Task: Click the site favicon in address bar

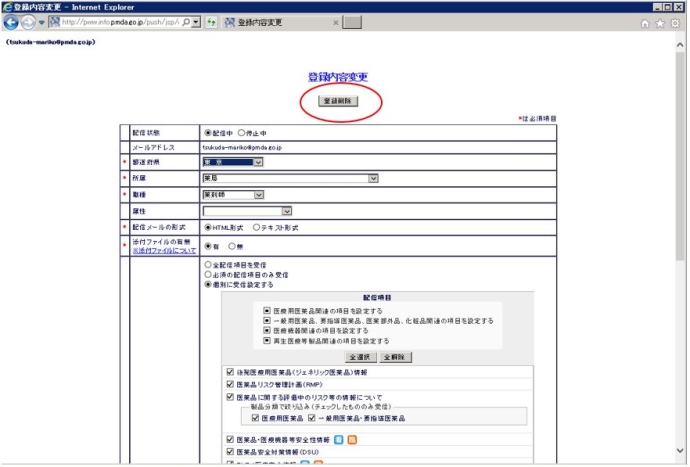Action: click(x=54, y=22)
